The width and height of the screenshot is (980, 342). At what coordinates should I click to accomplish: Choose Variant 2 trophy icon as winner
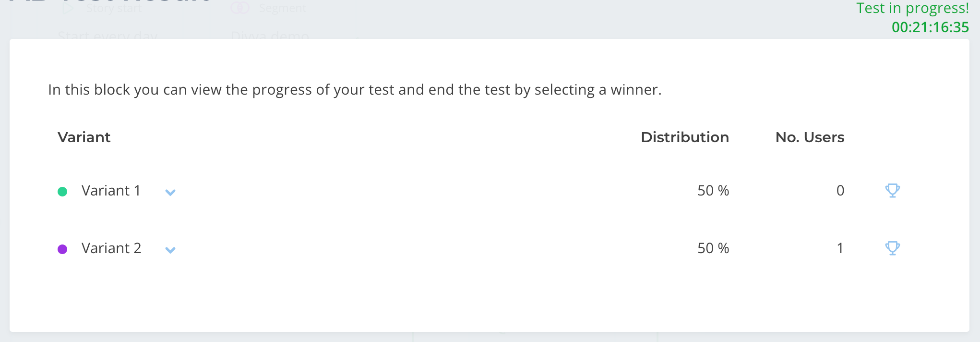[892, 248]
